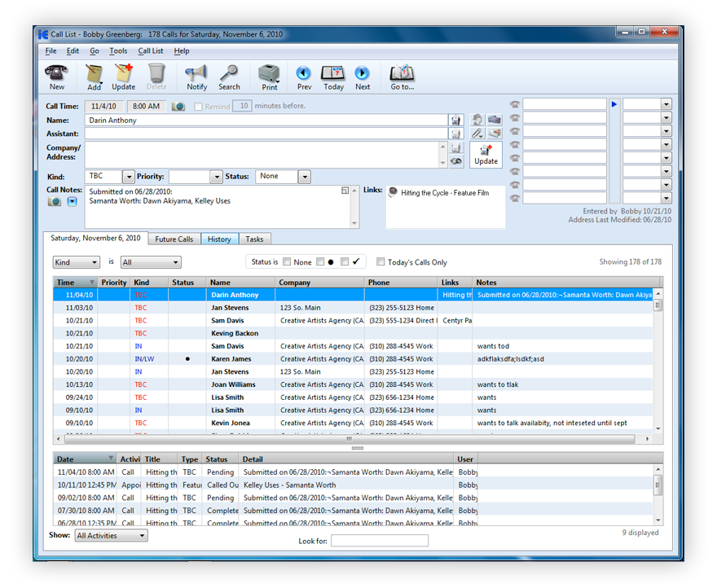717x588 pixels.
Task: Sort history by Date column
Action: click(85, 459)
